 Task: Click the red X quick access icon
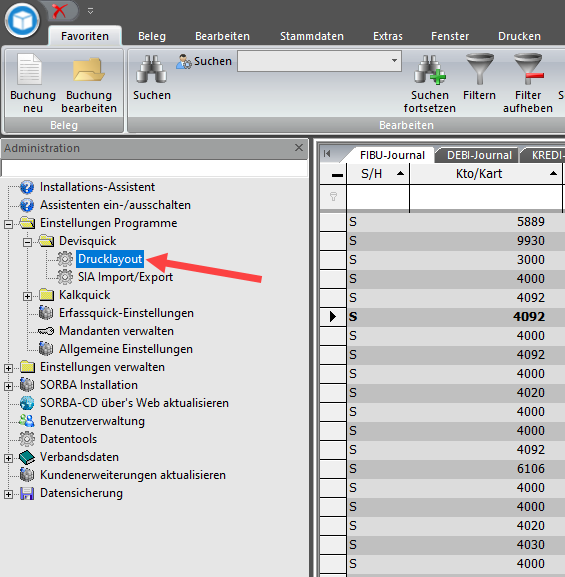[x=59, y=11]
